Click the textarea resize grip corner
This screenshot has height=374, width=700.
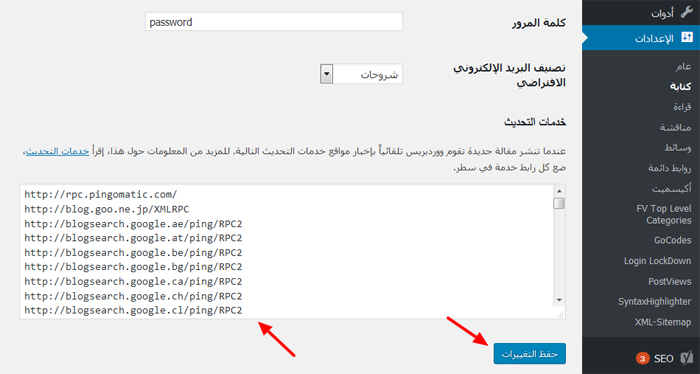560,314
